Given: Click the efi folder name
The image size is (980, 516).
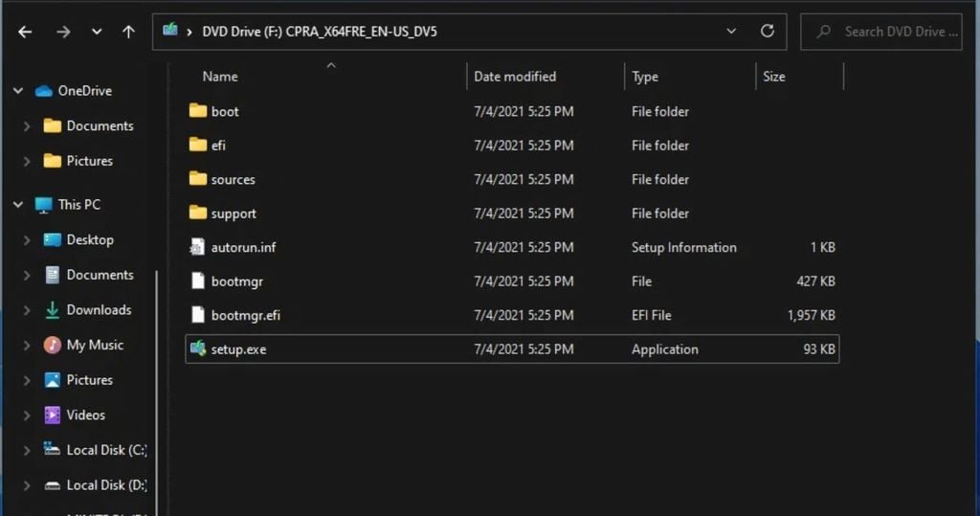Looking at the screenshot, I should pos(218,146).
